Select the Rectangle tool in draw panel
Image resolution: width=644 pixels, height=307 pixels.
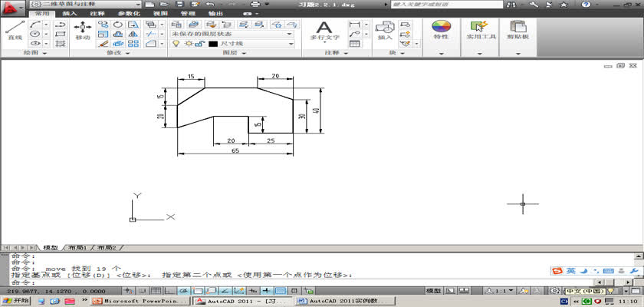61,34
